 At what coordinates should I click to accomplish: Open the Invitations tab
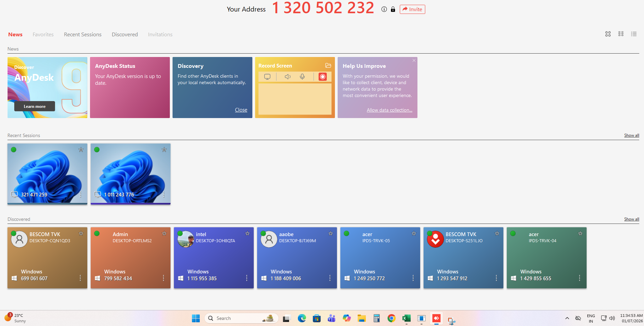click(160, 35)
